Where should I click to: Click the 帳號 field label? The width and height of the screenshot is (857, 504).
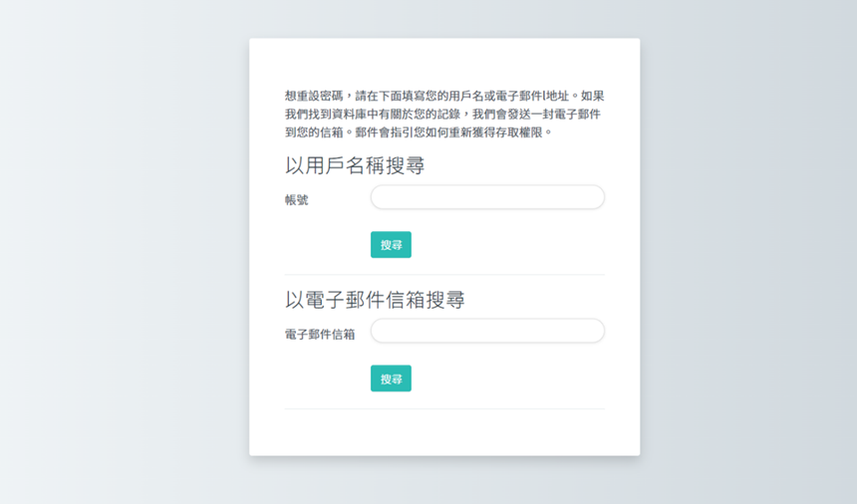[x=297, y=200]
